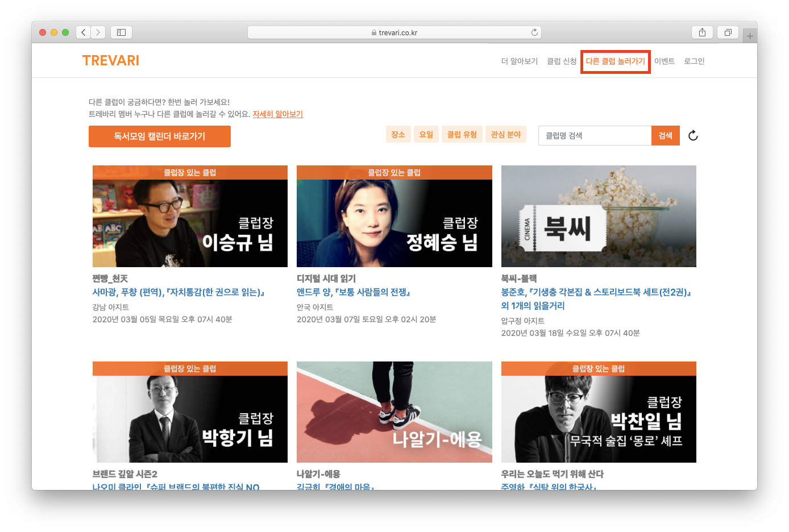Screen dimensions: 789x532
Task: Click the 압구정 아지트 location text
Action: (523, 321)
